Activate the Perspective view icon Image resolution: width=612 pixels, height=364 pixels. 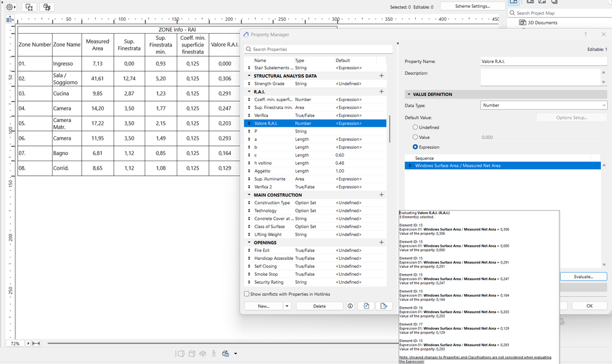[182, 354]
